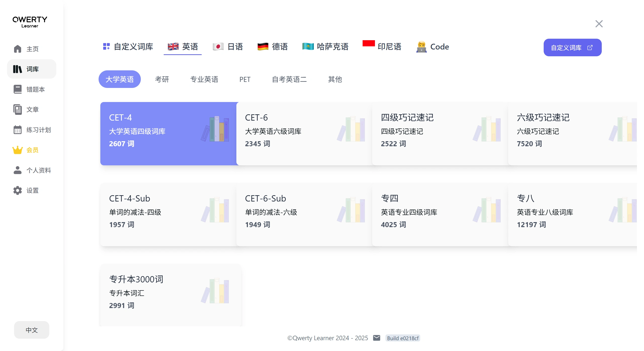Choose the 专八 dictionary card
This screenshot has width=644, height=351.
(573, 215)
